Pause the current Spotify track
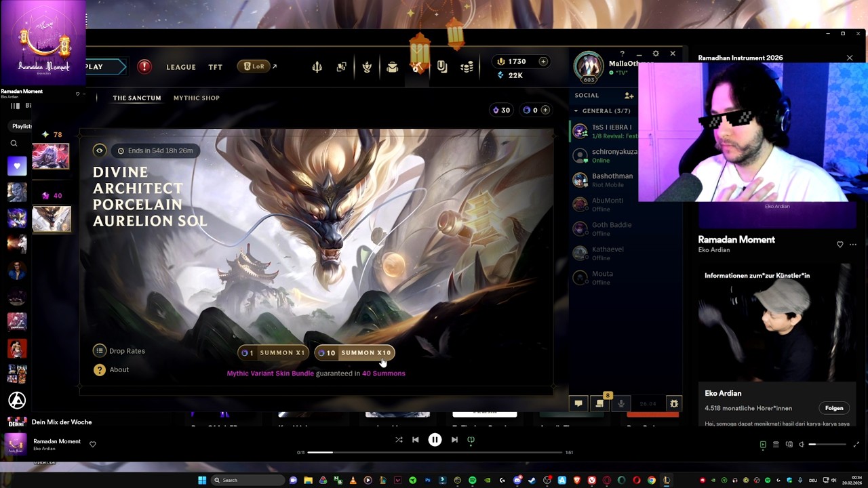This screenshot has height=488, width=868. point(435,439)
